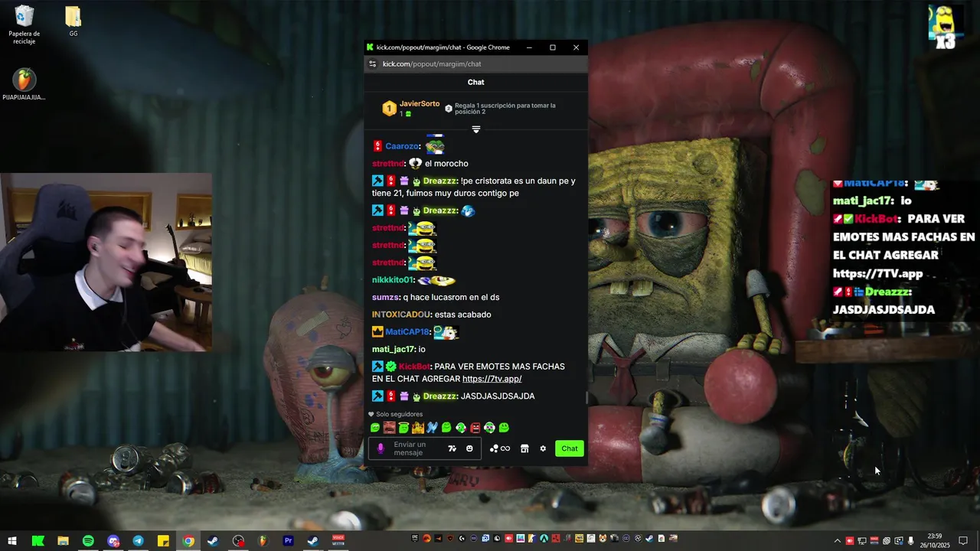Click the 'Solo seguidores' chat mode label
The height and width of the screenshot is (551, 980).
click(x=399, y=414)
